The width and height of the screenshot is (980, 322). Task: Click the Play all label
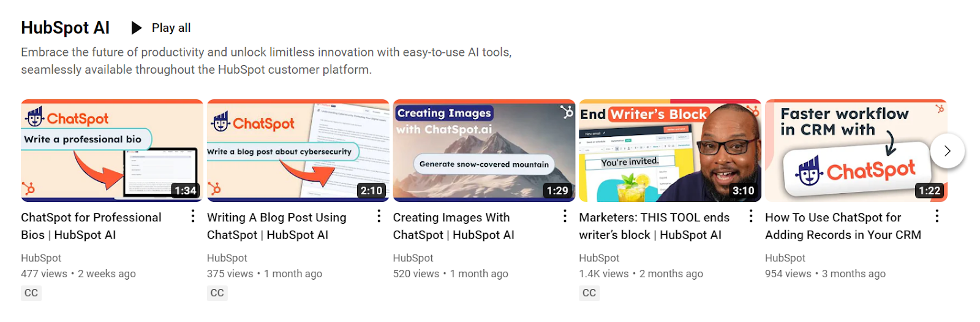point(171,28)
